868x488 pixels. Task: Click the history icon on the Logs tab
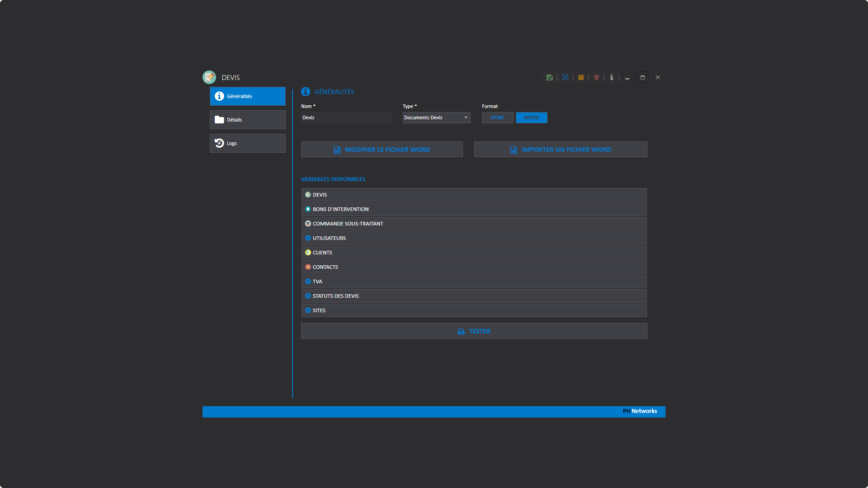coord(219,143)
